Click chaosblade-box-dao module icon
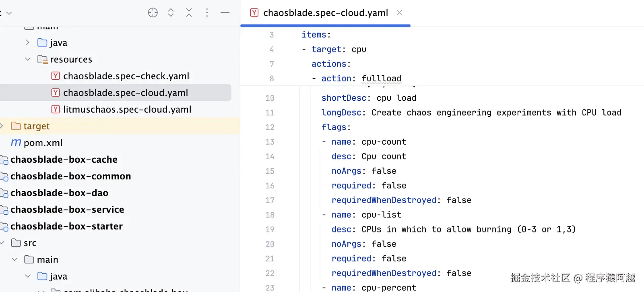644x292 pixels. (x=4, y=193)
